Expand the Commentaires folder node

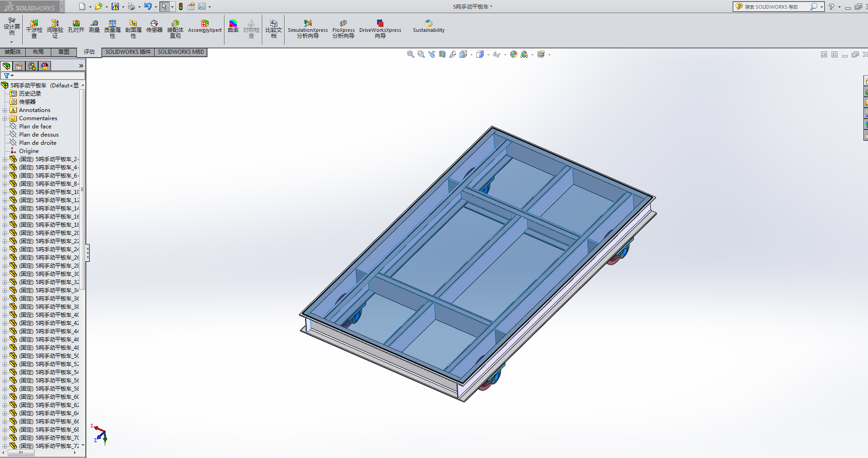point(5,118)
